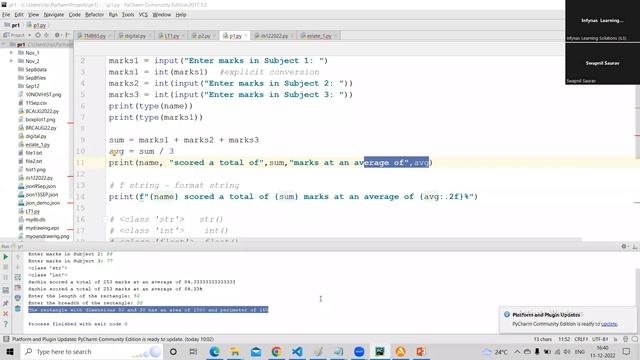
Task: Toggle soft-wrap in Run console
Action: pyautogui.click(x=18, y=278)
